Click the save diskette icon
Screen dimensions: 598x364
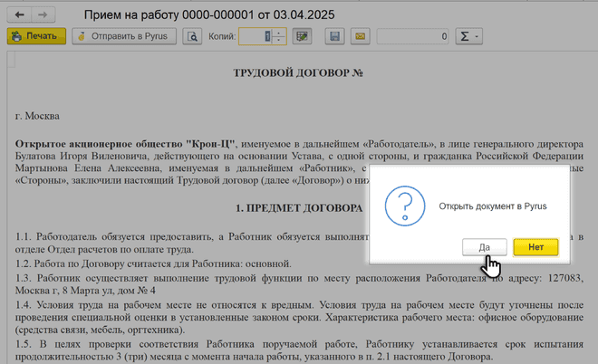[x=335, y=37]
